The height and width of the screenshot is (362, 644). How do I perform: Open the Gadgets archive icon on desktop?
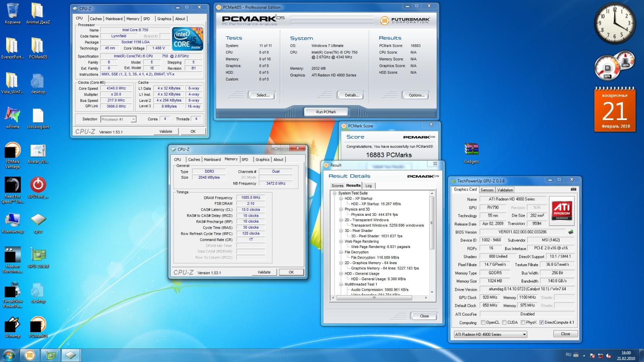point(471,153)
